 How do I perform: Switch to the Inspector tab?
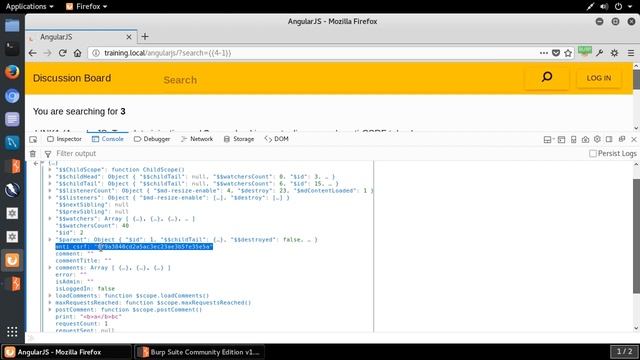[64, 139]
